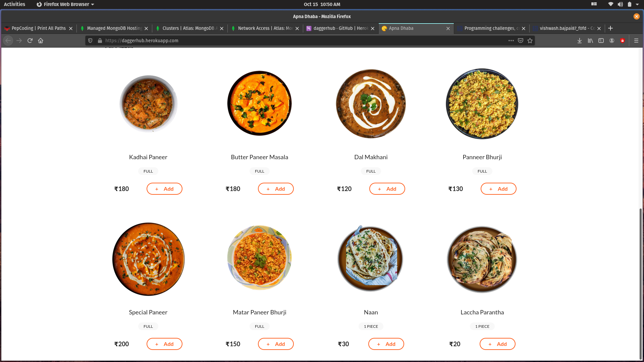Open the Downloads panel icon
This screenshot has width=644, height=362.
(x=579, y=41)
